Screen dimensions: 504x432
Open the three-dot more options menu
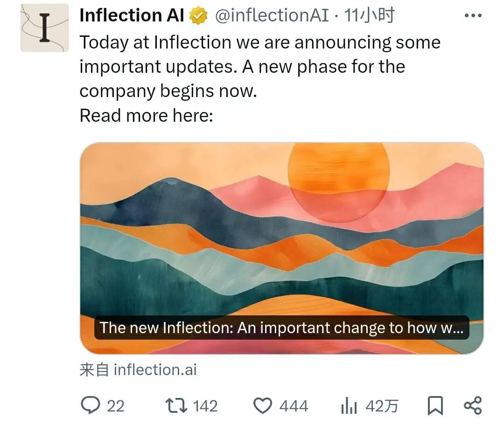click(473, 16)
